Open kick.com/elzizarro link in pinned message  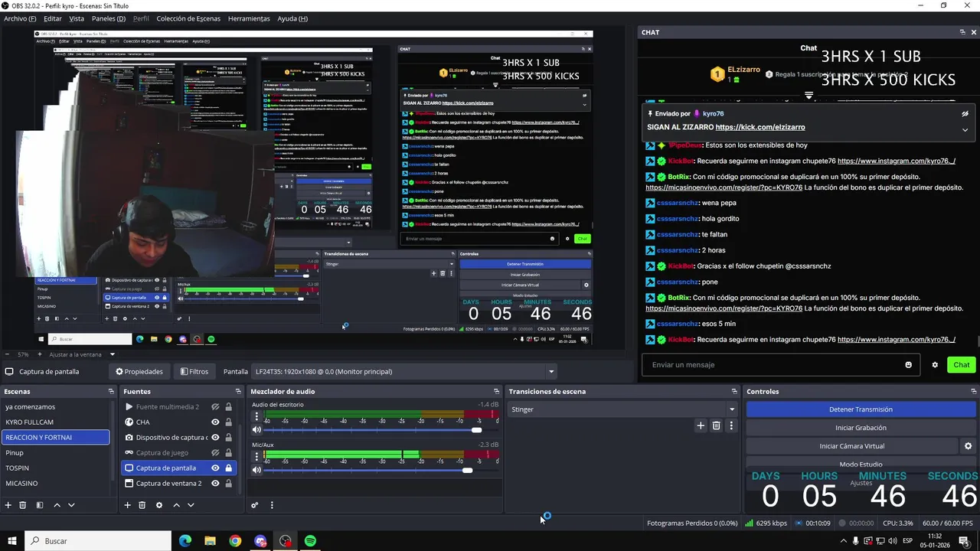point(760,127)
